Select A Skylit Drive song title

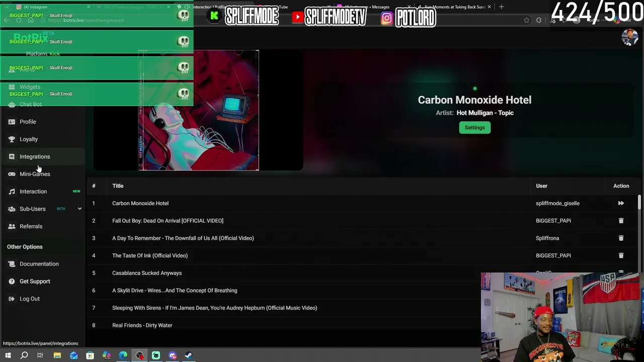175,291
